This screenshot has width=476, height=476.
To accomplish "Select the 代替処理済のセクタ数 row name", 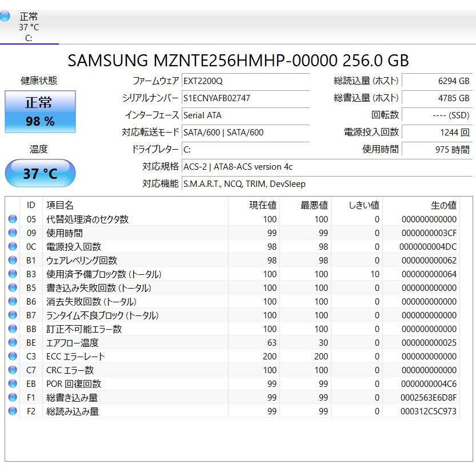I will (x=87, y=219).
